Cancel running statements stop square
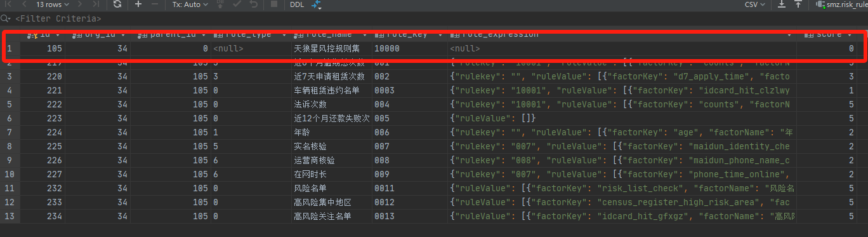 274,4
